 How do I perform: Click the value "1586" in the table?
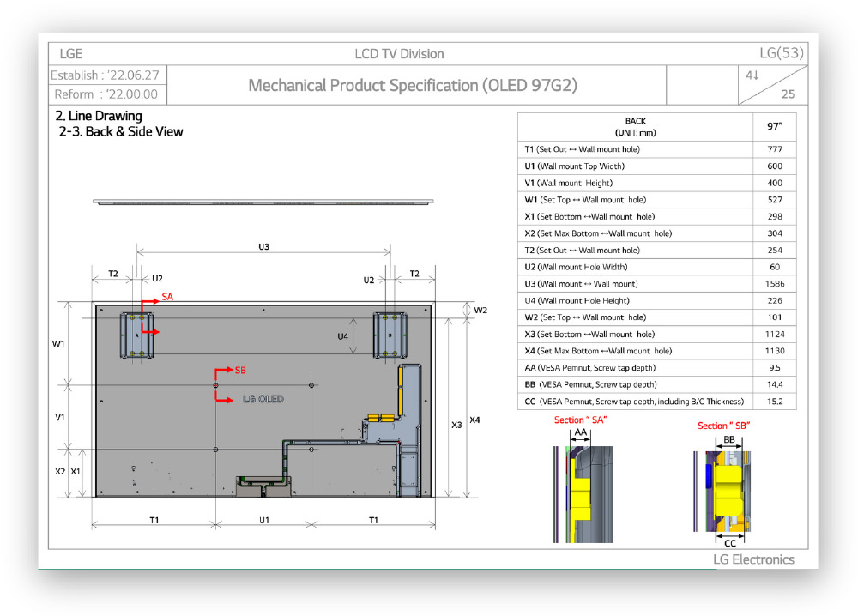tap(774, 284)
